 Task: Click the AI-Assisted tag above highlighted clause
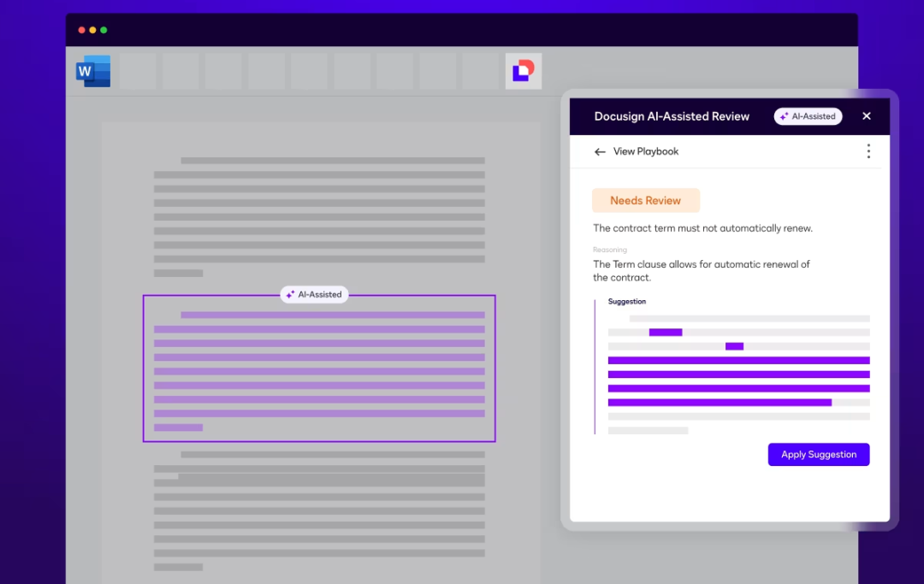click(314, 294)
